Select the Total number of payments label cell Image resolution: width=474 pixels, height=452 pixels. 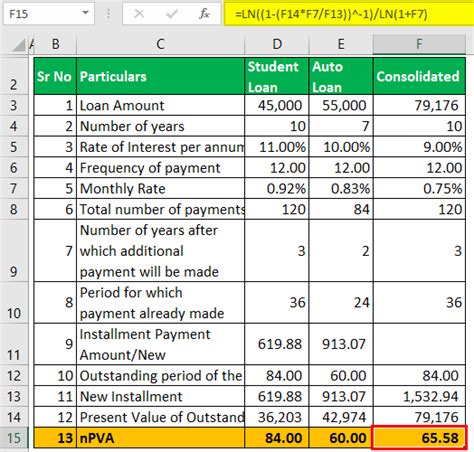pos(160,209)
